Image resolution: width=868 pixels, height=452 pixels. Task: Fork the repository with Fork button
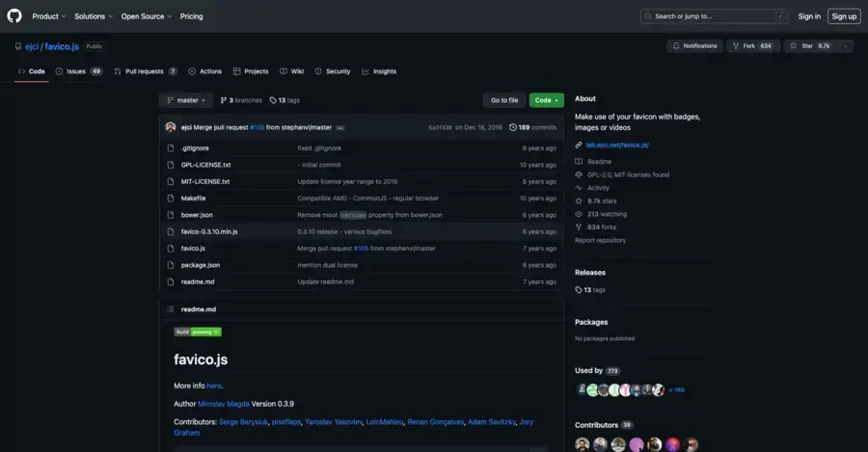753,46
